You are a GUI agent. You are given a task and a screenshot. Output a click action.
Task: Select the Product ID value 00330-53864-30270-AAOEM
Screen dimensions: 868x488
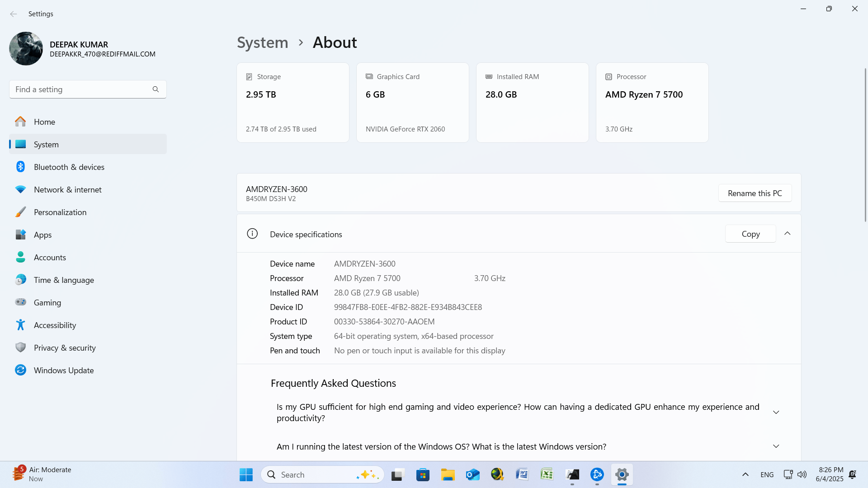[384, 322]
